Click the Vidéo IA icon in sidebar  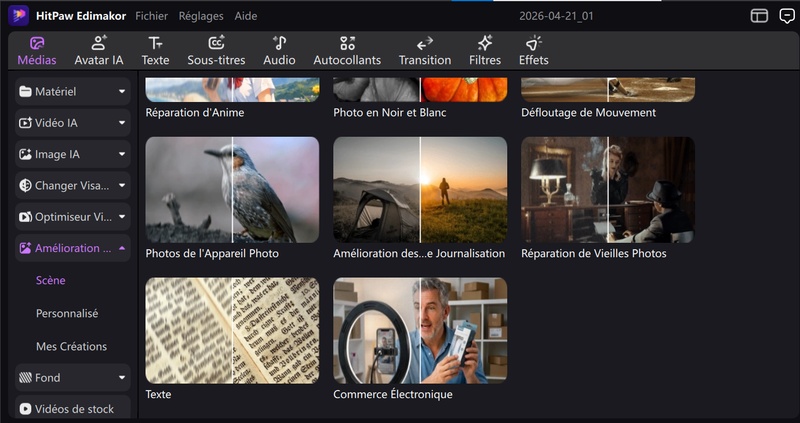point(25,123)
